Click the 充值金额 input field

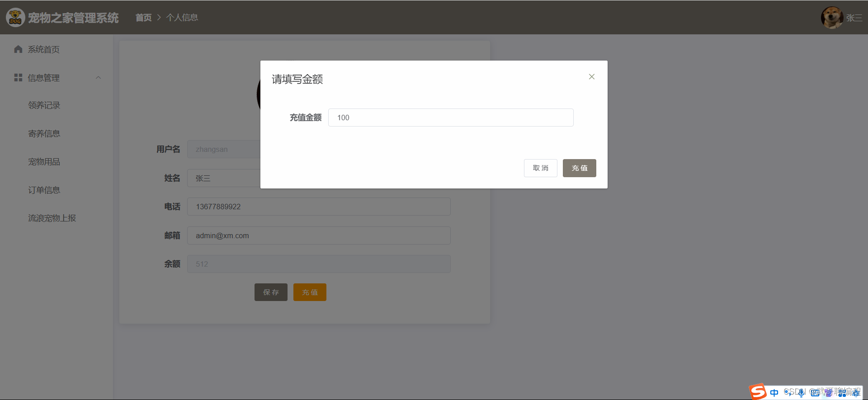451,118
